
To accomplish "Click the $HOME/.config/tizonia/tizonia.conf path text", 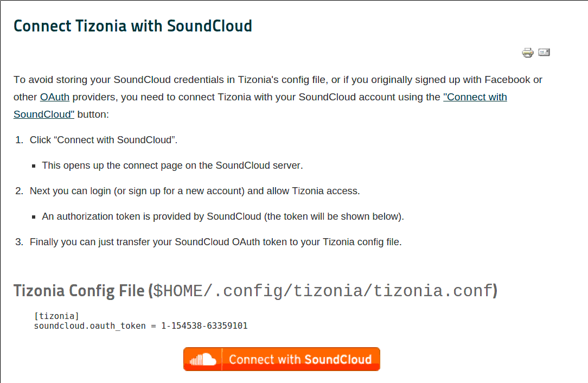I will [323, 291].
